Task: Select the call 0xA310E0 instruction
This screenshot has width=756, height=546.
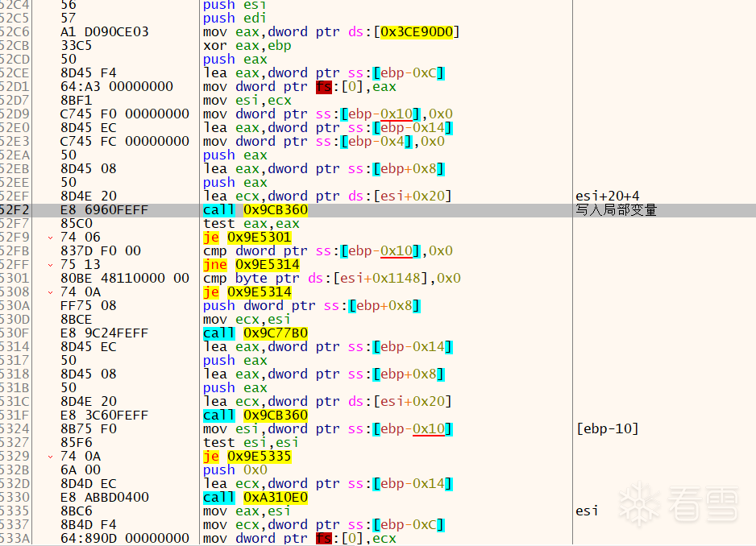Action: (255, 498)
